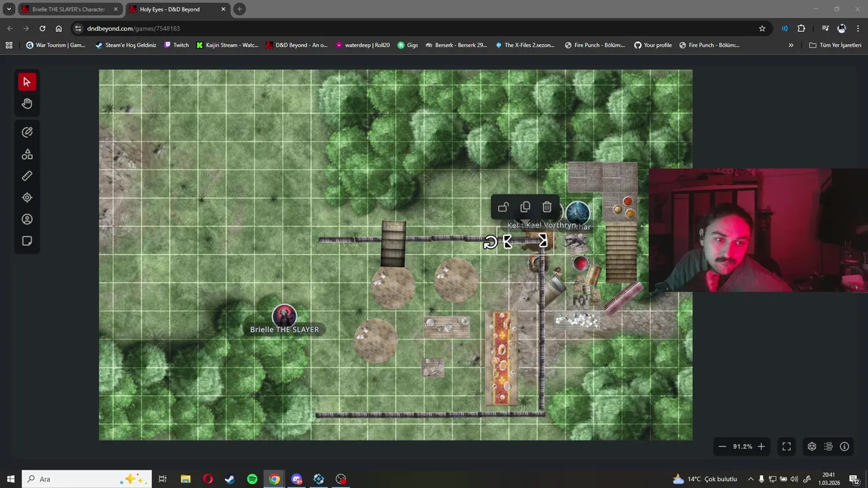The width and height of the screenshot is (868, 488).
Task: Select the ruler measure tool
Action: tap(27, 176)
